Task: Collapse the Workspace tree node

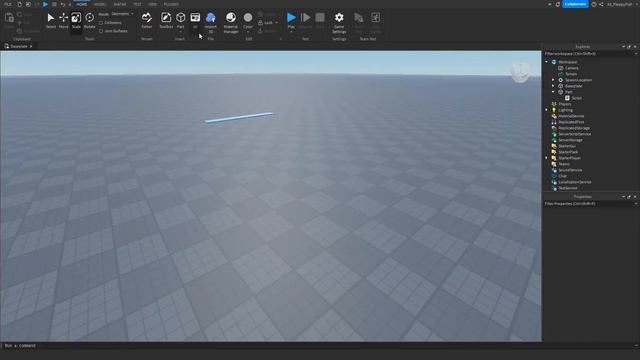Action: [547, 62]
